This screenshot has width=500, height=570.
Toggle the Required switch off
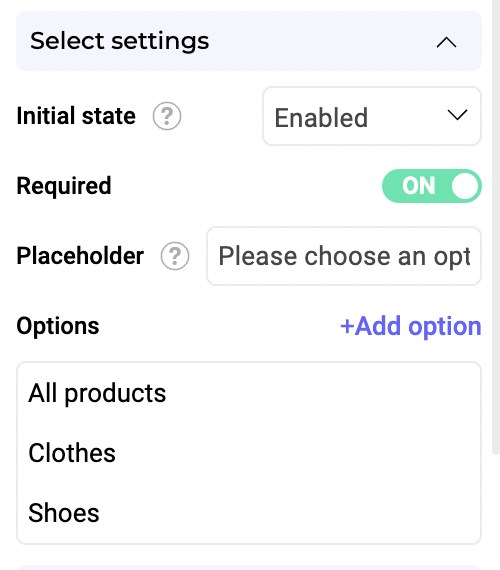432,186
